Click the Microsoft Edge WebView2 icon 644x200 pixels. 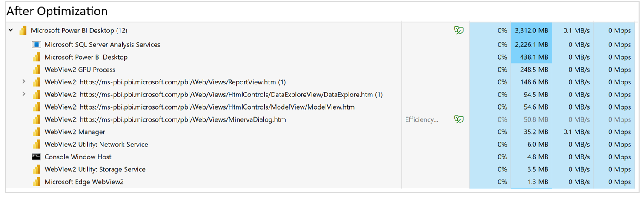pyautogui.click(x=37, y=182)
